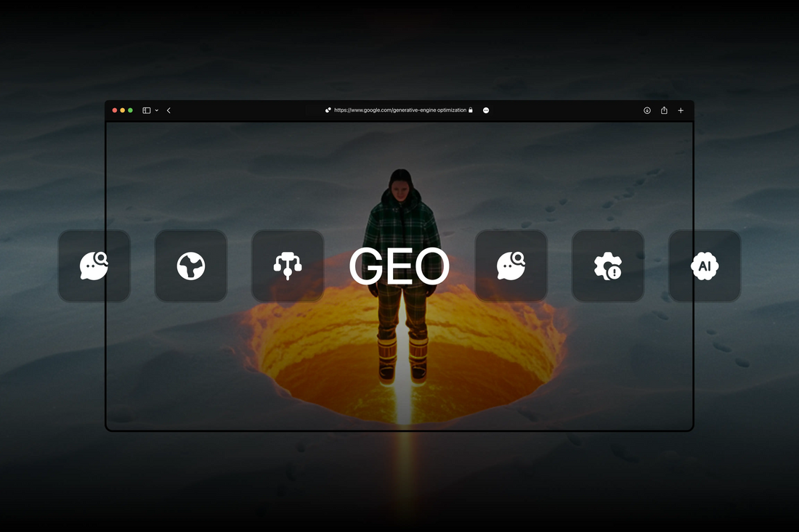Screen dimensions: 799x532
Task: Click the share icon in the browser toolbar
Action: (664, 110)
